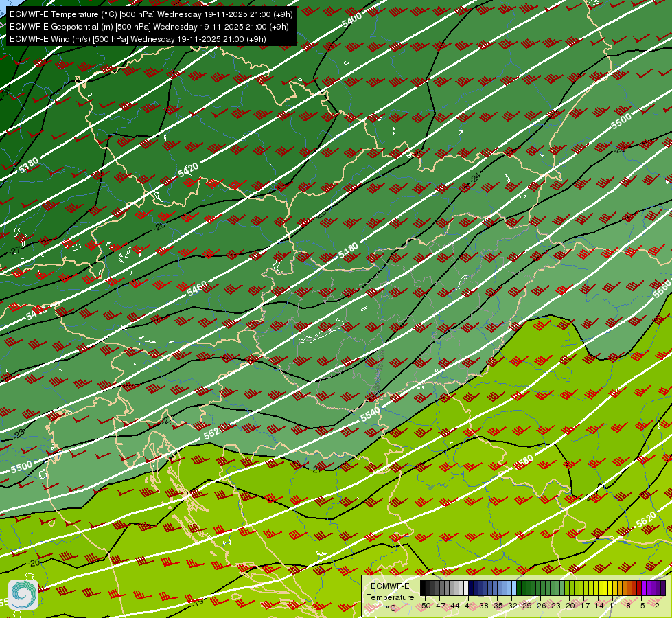Click the 'ECMWF-E Temperature °C' legend title

[391, 597]
